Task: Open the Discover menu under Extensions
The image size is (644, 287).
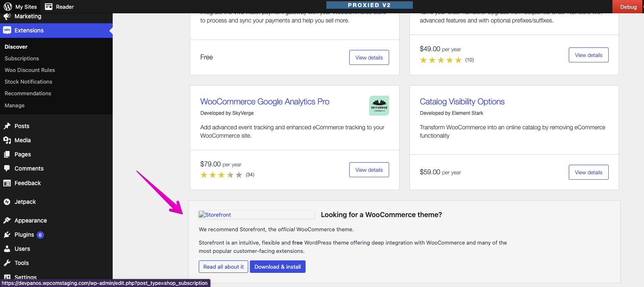Action: 16,47
